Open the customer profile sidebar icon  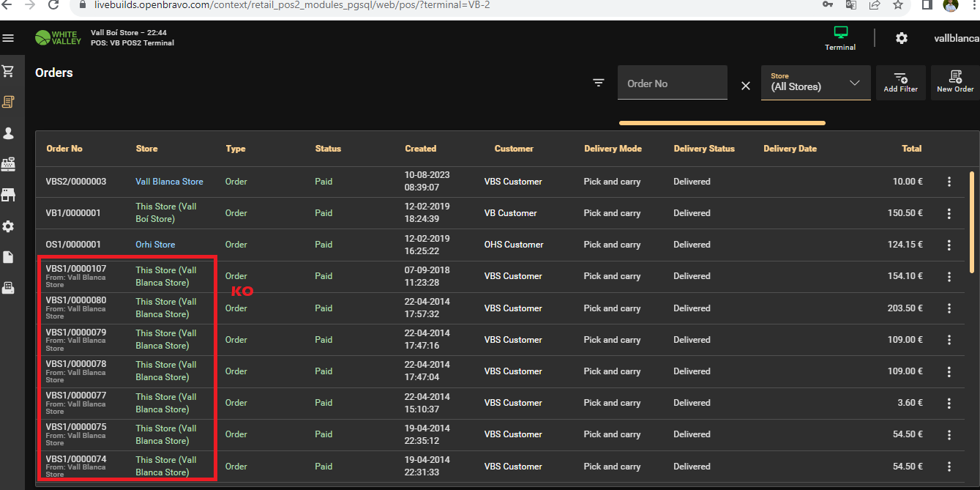pos(8,133)
